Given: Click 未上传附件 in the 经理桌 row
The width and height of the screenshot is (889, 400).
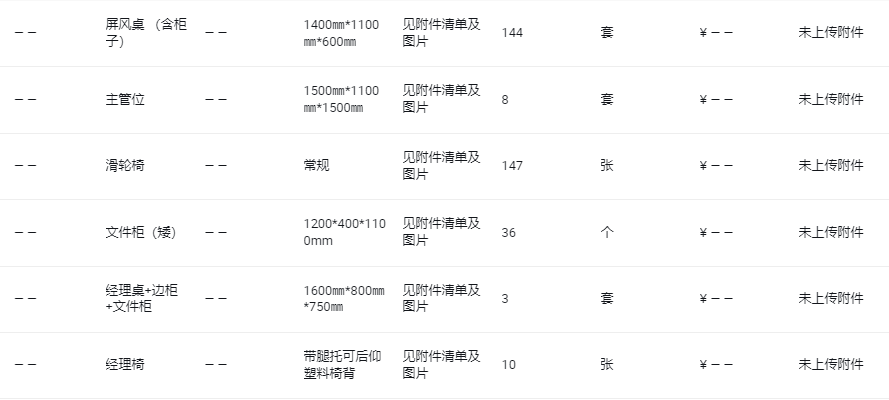Looking at the screenshot, I should (x=831, y=299).
